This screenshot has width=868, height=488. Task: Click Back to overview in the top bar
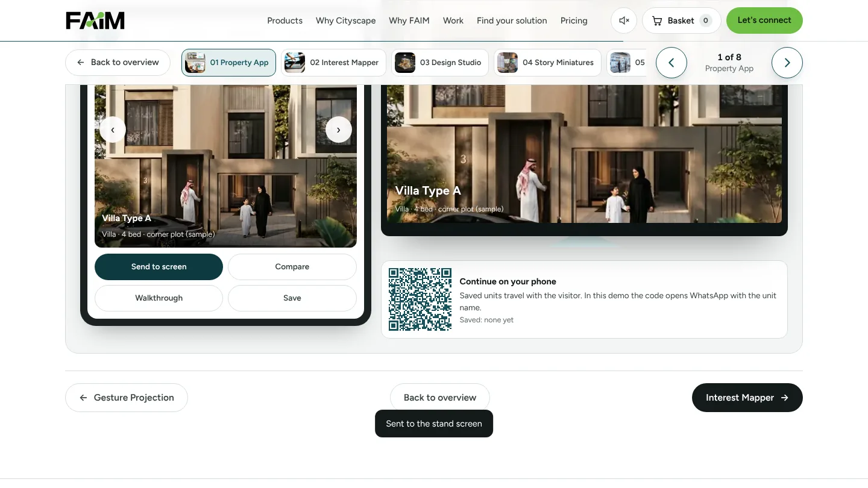118,63
